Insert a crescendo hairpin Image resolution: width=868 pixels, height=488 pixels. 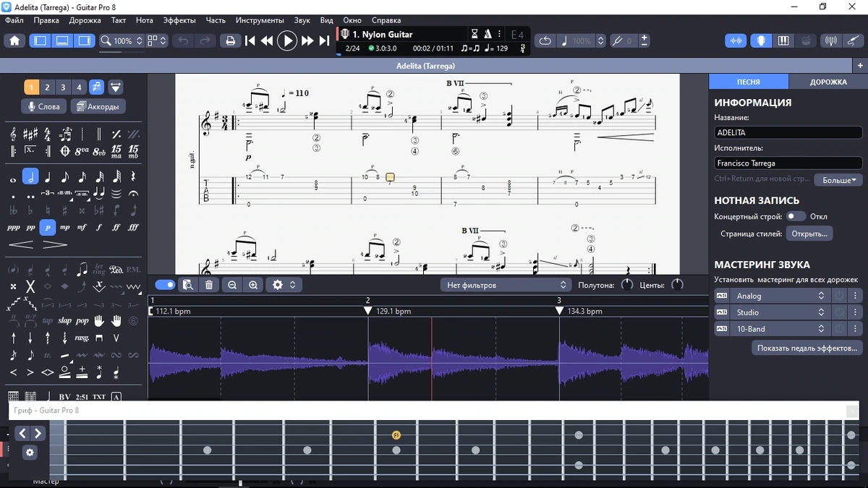(x=22, y=244)
